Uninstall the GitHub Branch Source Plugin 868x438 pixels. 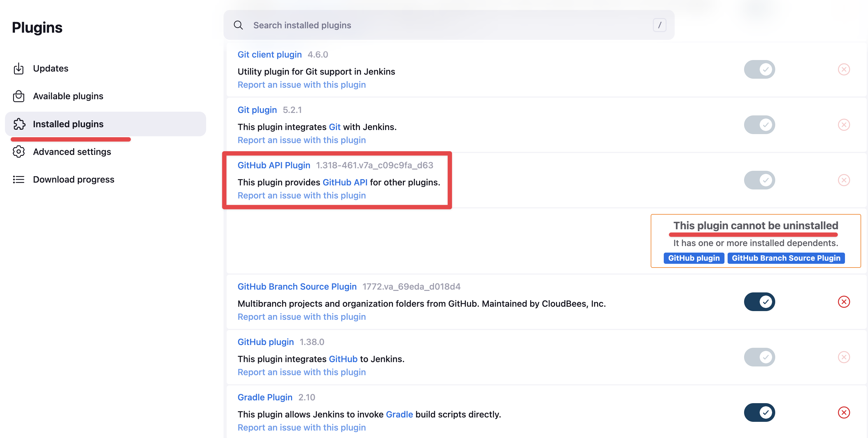(844, 302)
